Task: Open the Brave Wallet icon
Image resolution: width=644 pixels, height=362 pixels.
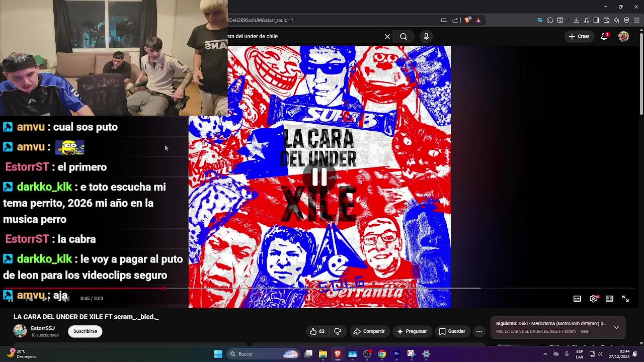Action: pos(606,20)
